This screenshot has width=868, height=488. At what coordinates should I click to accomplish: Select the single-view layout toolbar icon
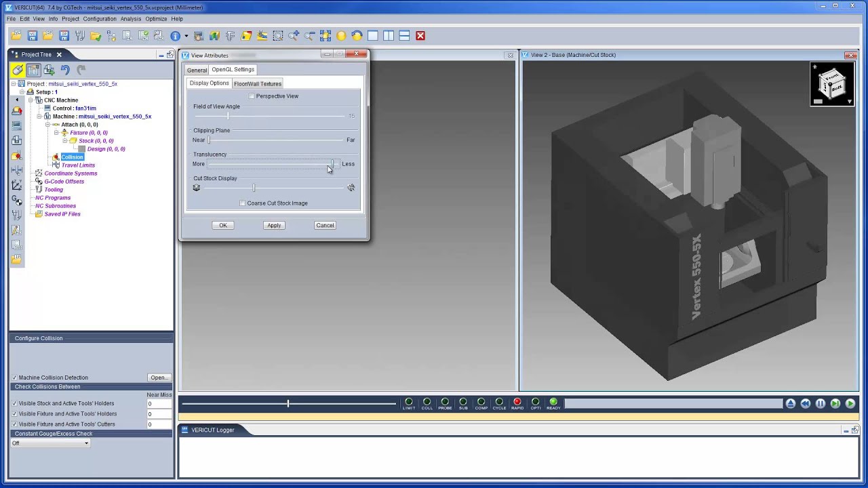373,36
